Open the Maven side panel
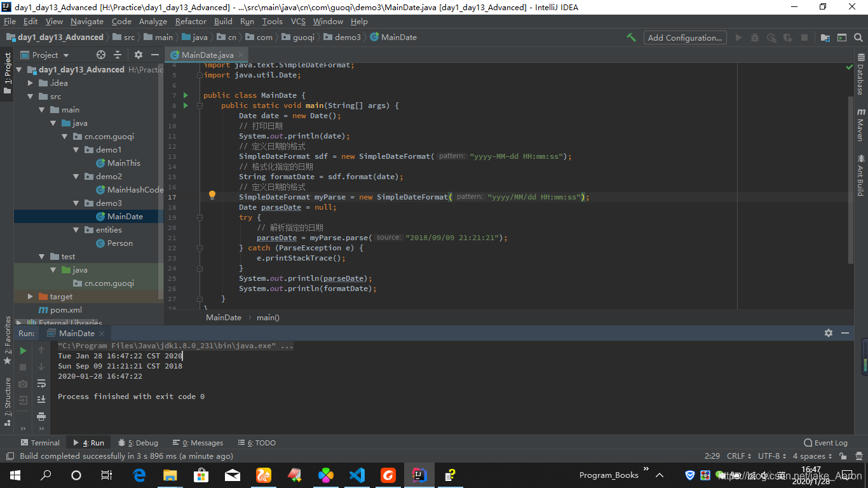The height and width of the screenshot is (488, 868). click(x=860, y=125)
